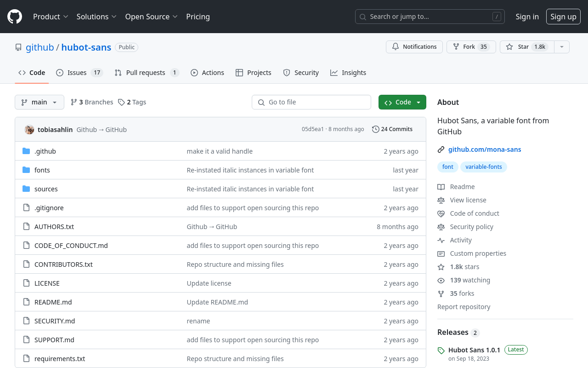Open CONTRIBUTORS.txt file
This screenshot has height=368, width=588.
click(63, 264)
